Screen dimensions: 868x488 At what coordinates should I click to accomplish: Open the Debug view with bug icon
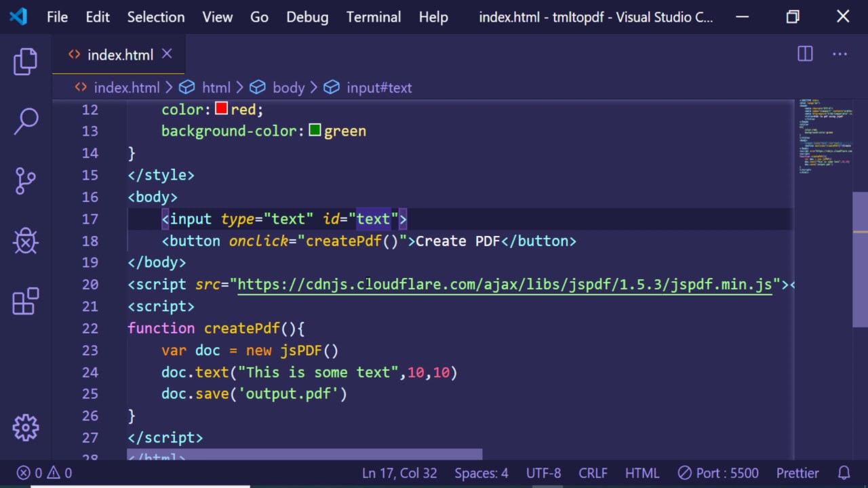click(x=26, y=241)
